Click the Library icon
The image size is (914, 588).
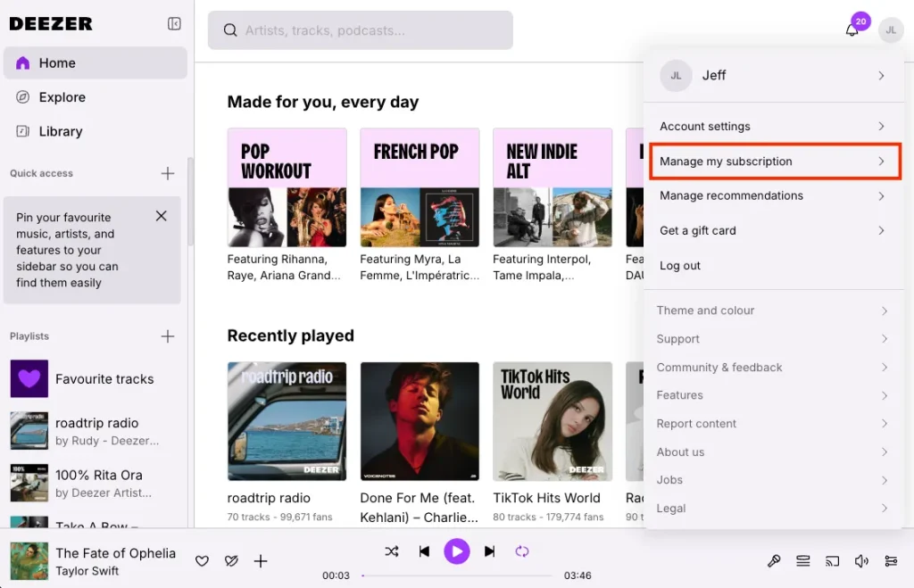[x=22, y=132]
